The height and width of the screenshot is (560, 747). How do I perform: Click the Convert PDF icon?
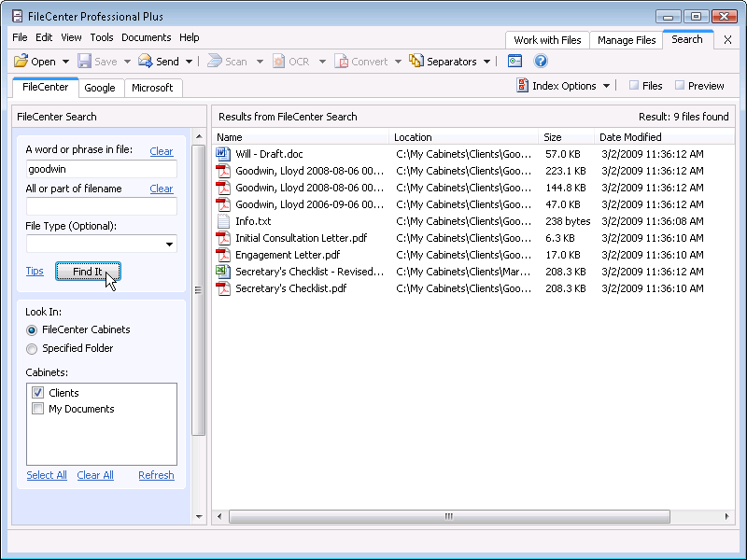pos(341,61)
